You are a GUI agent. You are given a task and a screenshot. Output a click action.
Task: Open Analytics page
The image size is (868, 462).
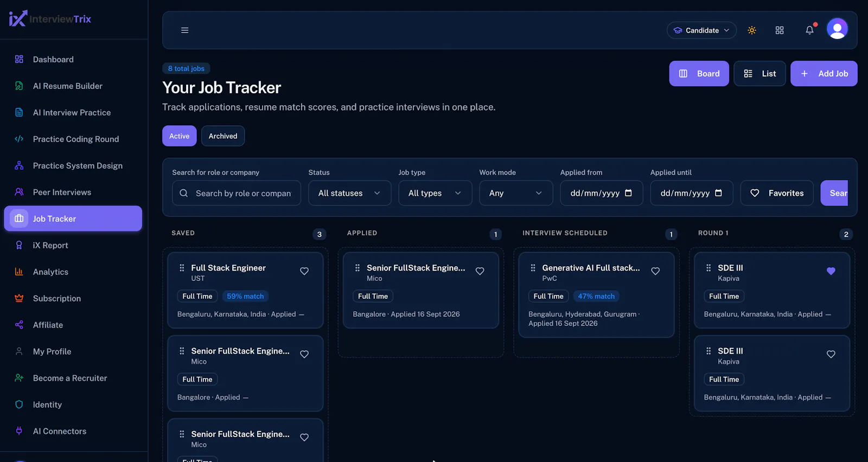pyautogui.click(x=73, y=272)
